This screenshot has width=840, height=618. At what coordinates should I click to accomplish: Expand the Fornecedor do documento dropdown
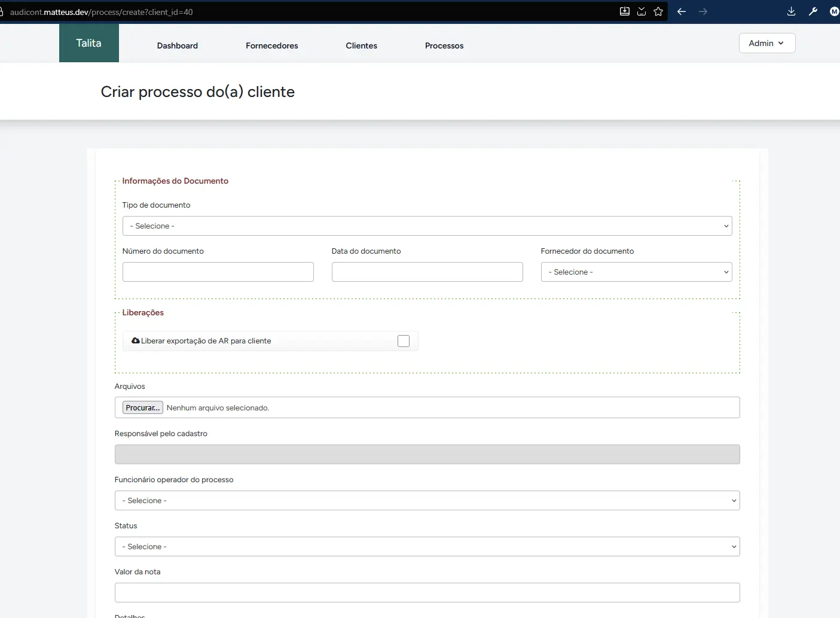[636, 272]
